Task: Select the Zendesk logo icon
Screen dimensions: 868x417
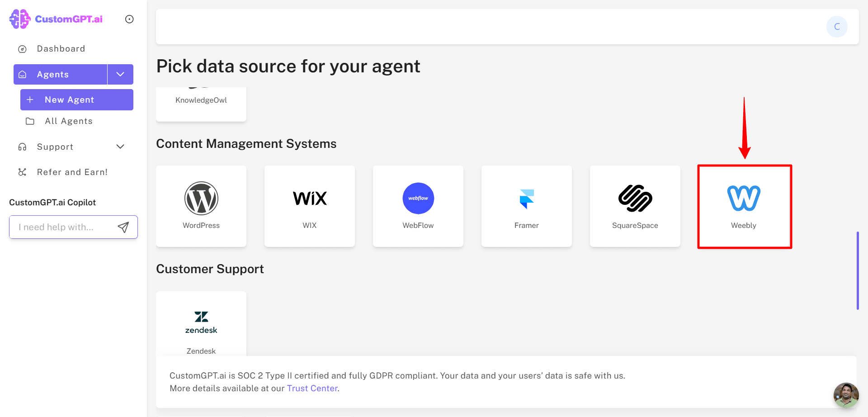Action: [x=201, y=322]
